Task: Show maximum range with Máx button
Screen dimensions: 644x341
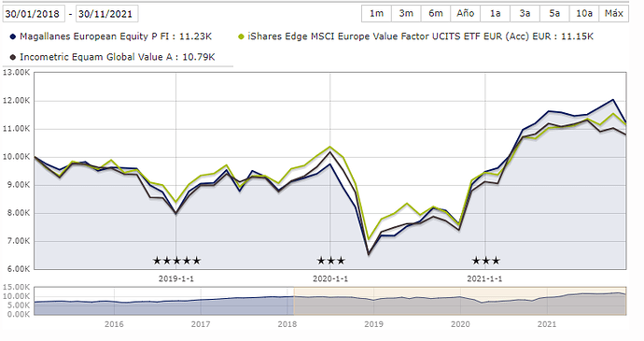Action: [613, 14]
